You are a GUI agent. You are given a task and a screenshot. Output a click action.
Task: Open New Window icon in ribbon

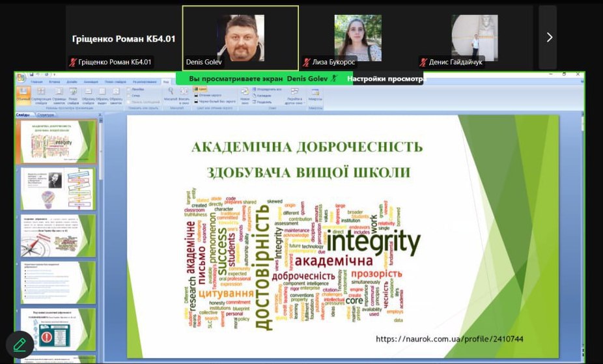[x=245, y=92]
